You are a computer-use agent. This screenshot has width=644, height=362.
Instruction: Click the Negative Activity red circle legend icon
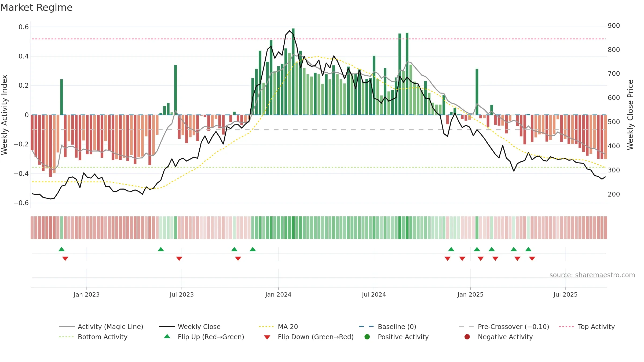pyautogui.click(x=467, y=337)
